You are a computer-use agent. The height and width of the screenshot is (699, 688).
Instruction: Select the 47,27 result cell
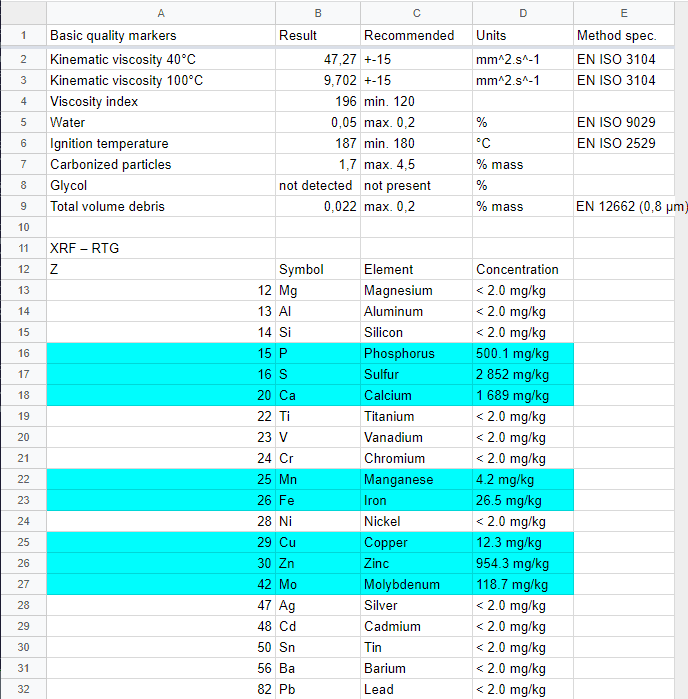point(318,59)
